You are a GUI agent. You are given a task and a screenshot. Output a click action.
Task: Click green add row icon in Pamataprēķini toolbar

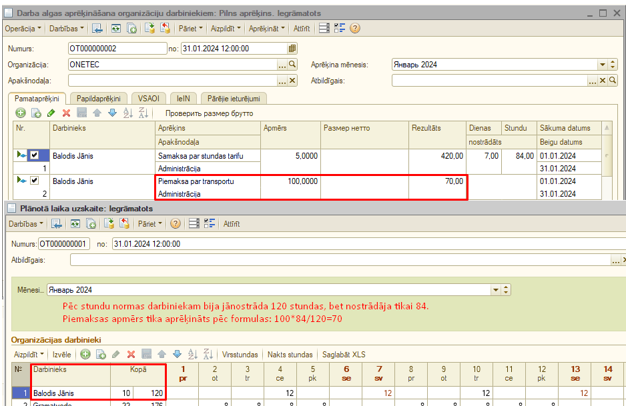pos(21,114)
